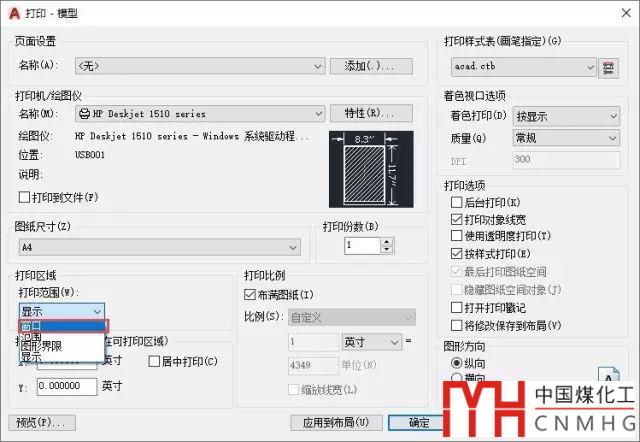Choose 显示 in the dropdown list

pyautogui.click(x=62, y=357)
